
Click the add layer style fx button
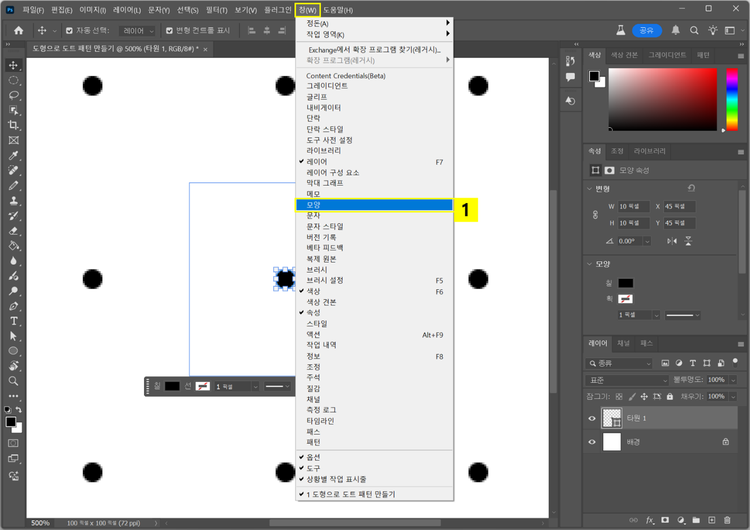pos(650,520)
